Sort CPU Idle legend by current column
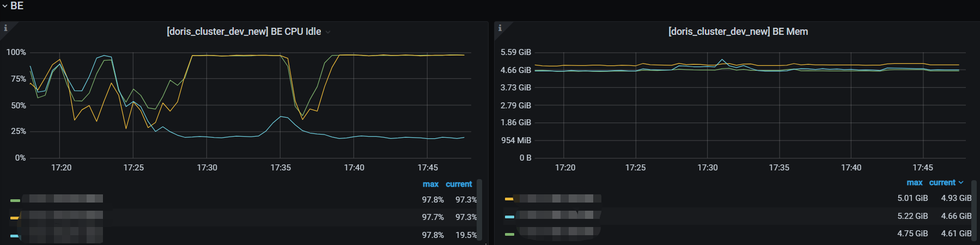 coord(459,185)
